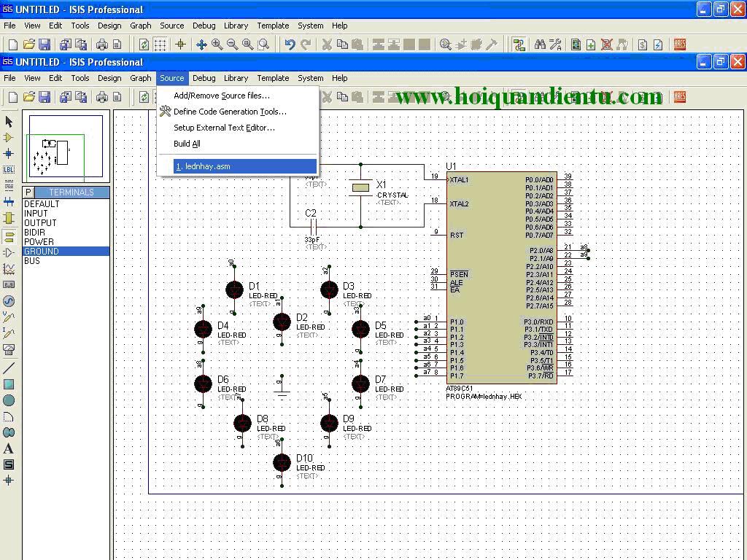
Task: Select the Graph mode tool
Action: (9, 268)
